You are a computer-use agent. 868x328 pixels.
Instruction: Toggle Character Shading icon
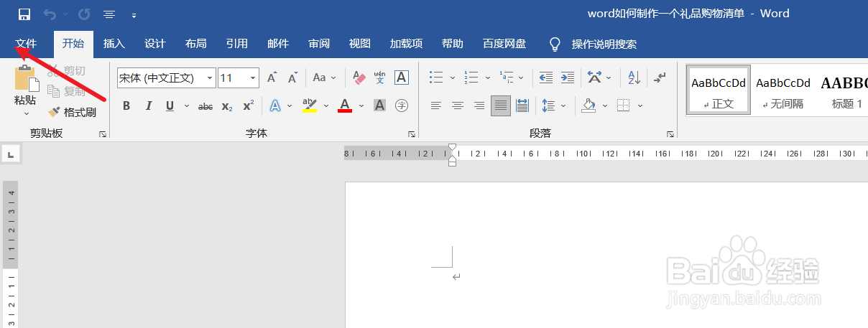point(380,106)
